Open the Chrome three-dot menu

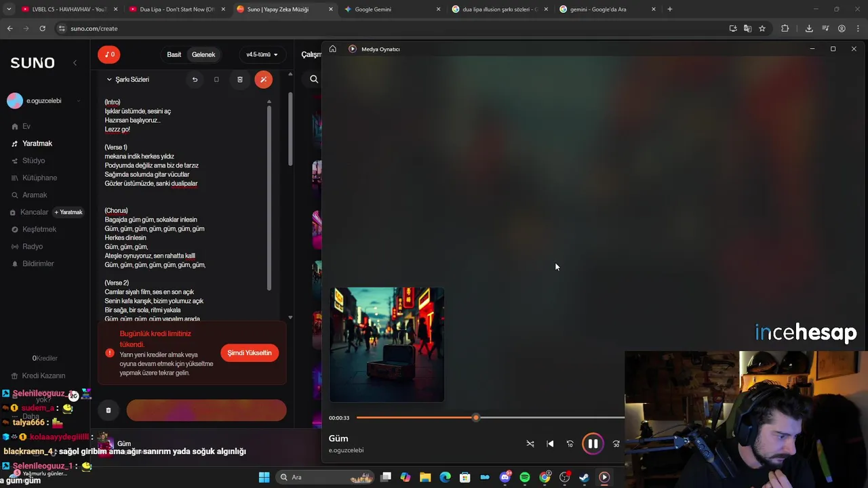858,28
